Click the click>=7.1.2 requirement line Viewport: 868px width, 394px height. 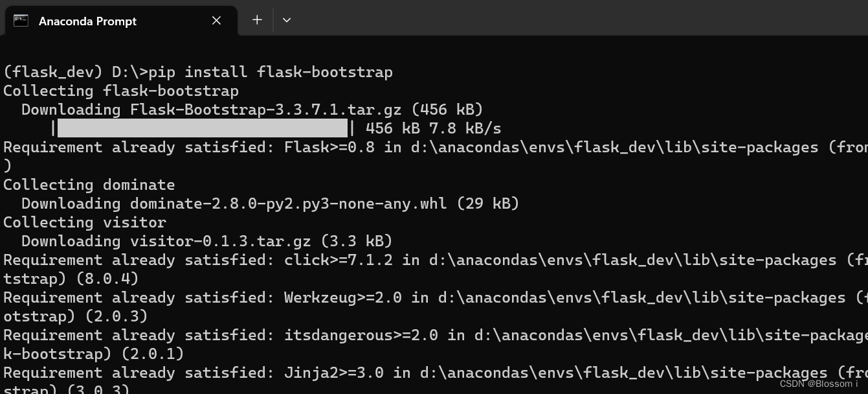[x=324, y=259]
